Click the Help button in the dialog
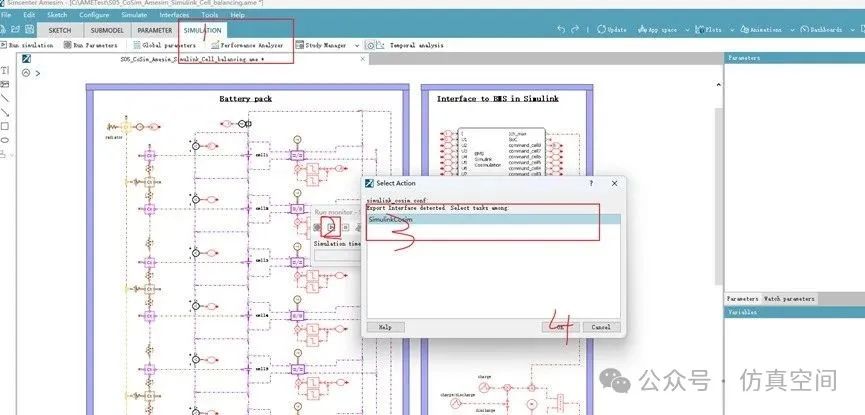The image size is (865, 415). click(x=385, y=327)
